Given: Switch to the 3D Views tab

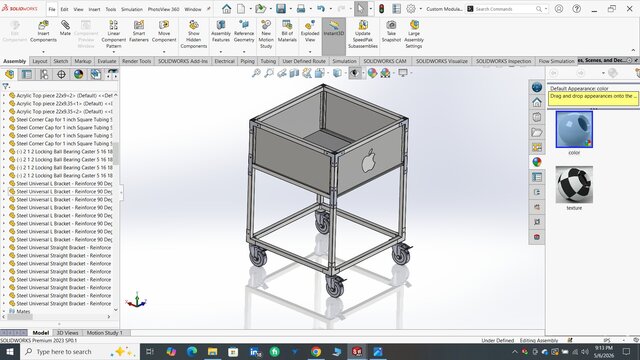Looking at the screenshot, I should (x=67, y=333).
